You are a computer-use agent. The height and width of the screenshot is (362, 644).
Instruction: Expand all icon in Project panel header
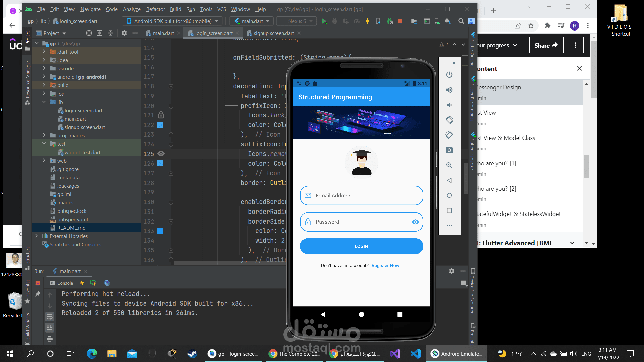100,33
